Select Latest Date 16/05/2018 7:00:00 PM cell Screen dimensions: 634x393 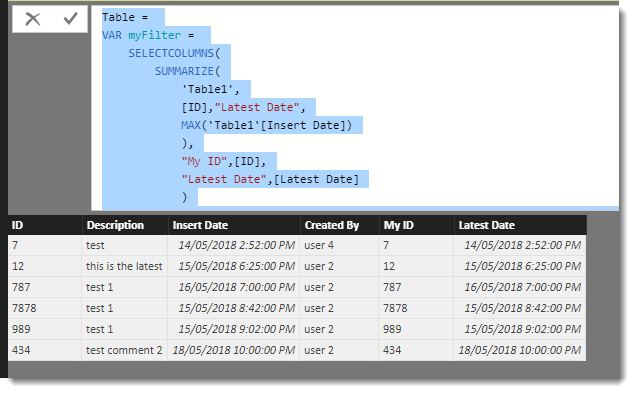pos(520,287)
